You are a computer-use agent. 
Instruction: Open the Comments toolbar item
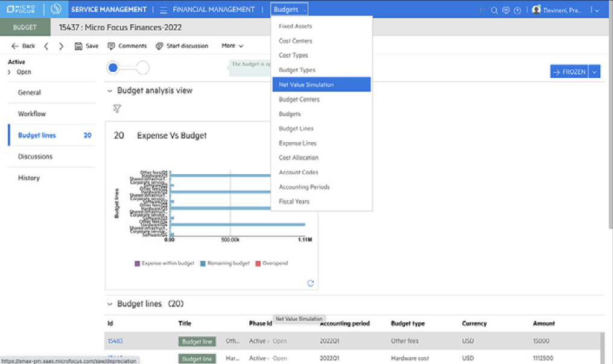click(x=127, y=46)
